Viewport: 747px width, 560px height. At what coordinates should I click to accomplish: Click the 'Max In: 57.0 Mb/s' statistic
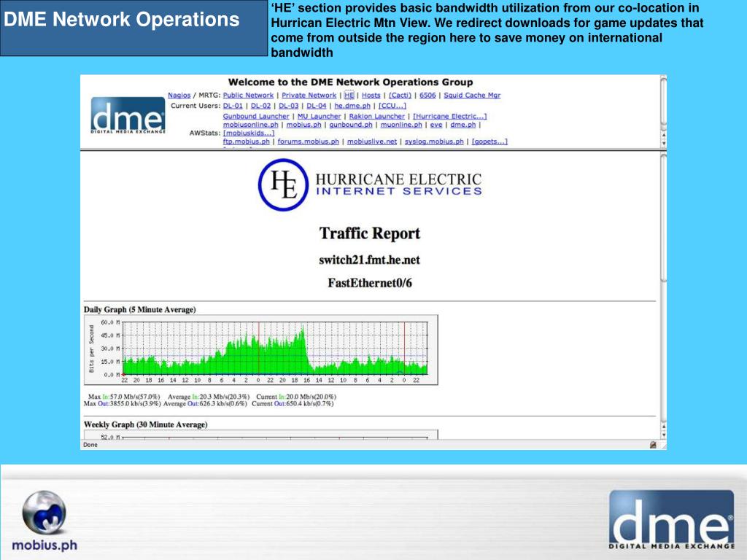pyautogui.click(x=124, y=397)
